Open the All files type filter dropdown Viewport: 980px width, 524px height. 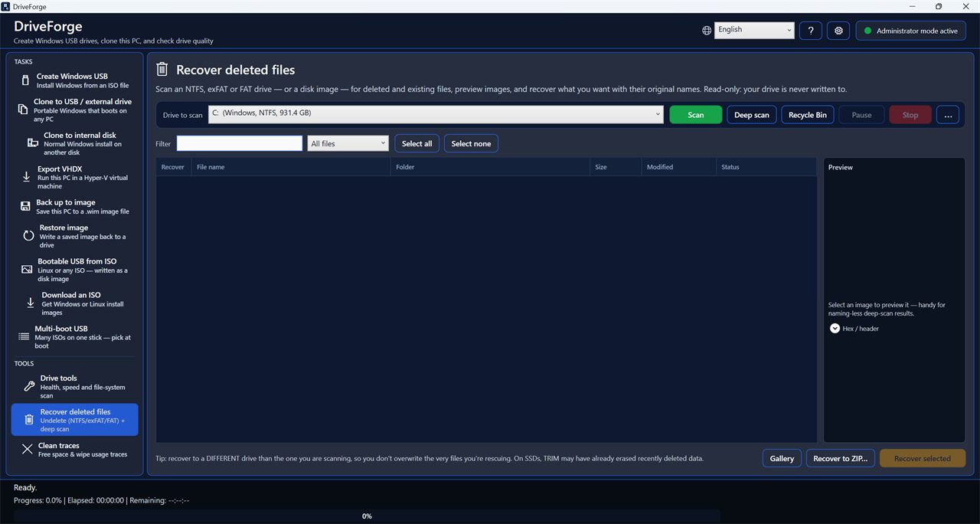click(x=348, y=143)
